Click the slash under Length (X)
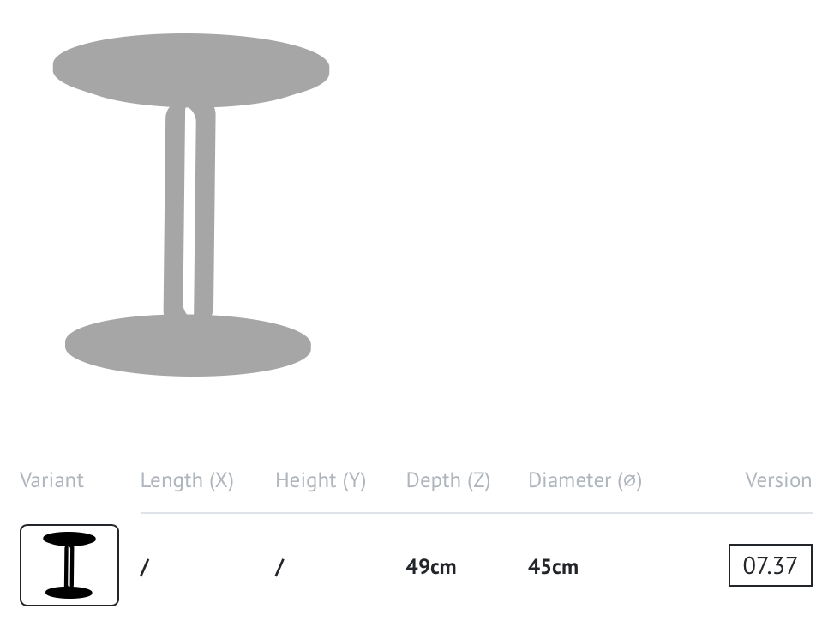840x633 pixels. 144,567
